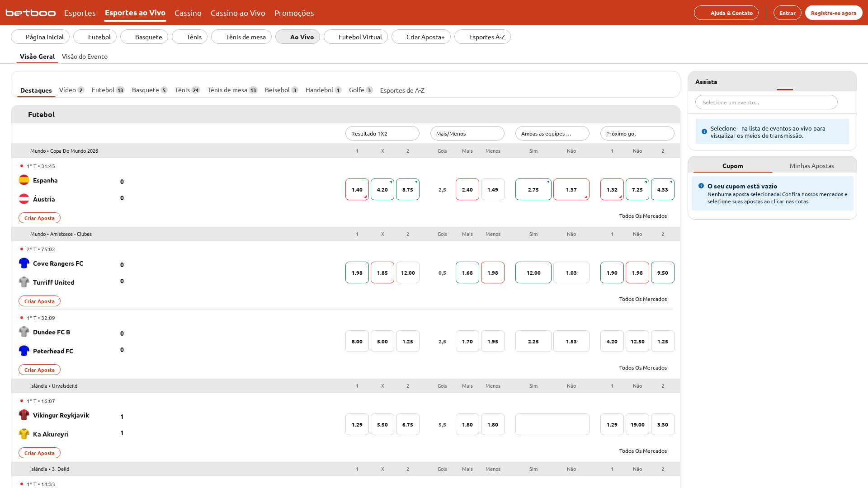Expand the Próximo gol market dropdown

(x=637, y=133)
